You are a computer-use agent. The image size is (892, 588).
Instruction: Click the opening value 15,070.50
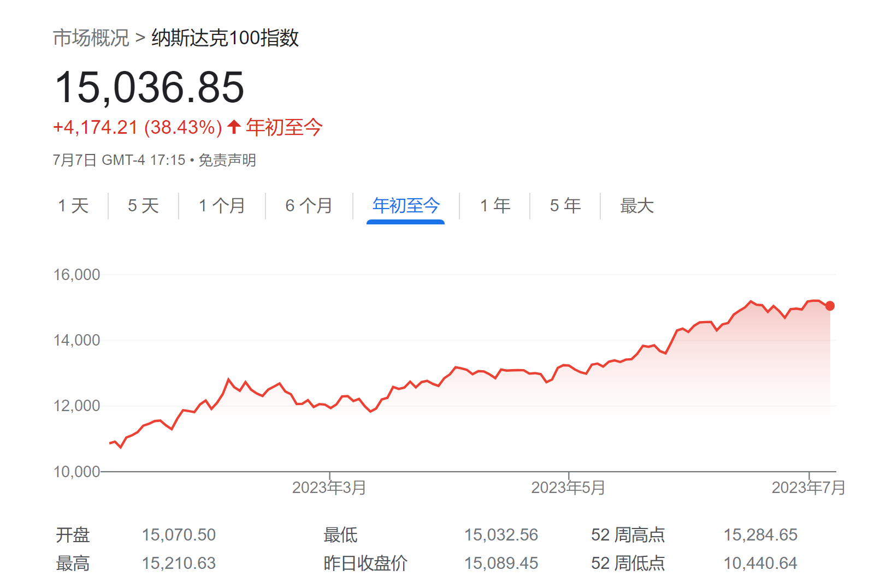(x=179, y=534)
